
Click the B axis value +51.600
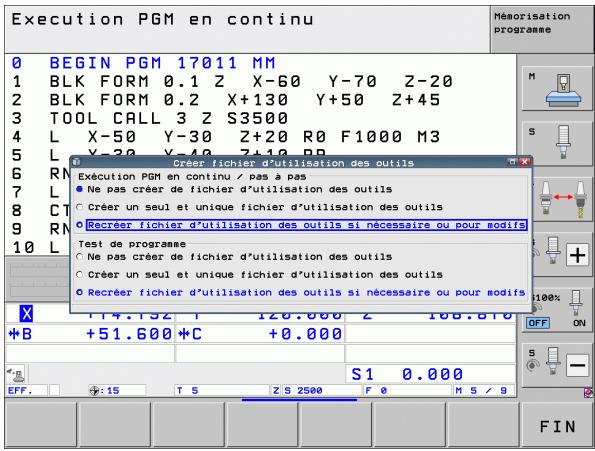click(x=129, y=334)
